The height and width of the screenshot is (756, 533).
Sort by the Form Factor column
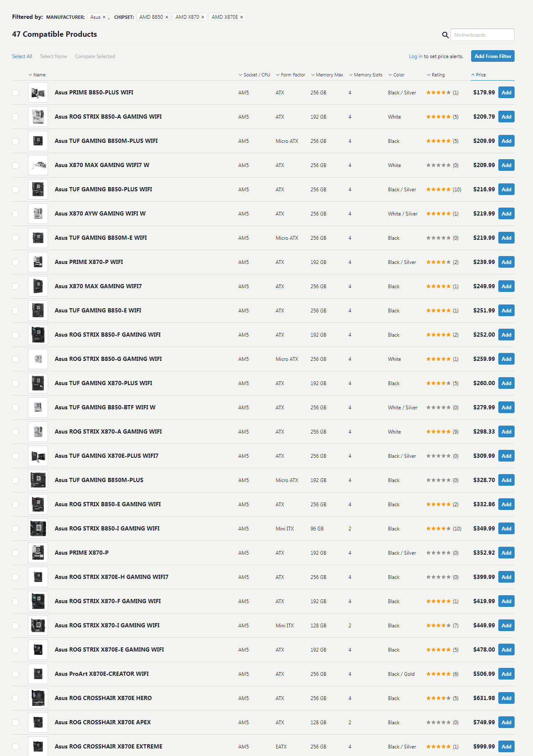pyautogui.click(x=291, y=75)
